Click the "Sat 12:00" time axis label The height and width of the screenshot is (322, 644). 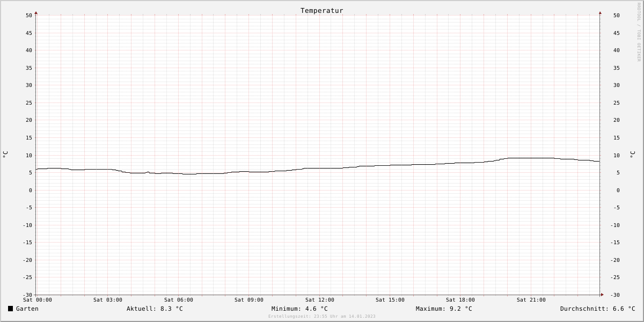tap(320, 300)
